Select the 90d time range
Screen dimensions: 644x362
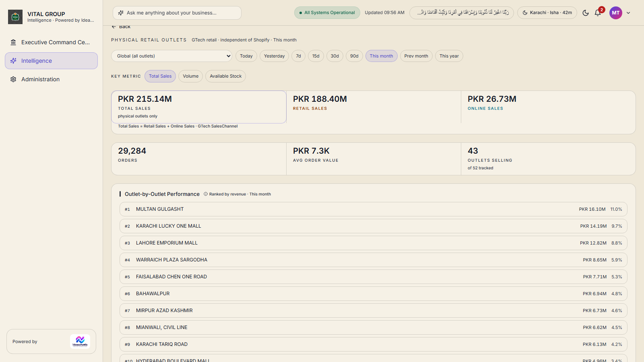click(354, 56)
